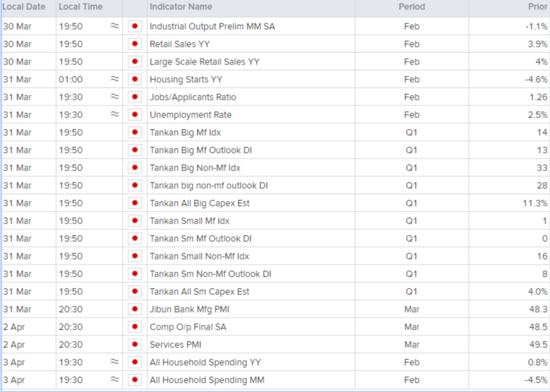The width and height of the screenshot is (550, 392).
Task: Open the Tankan All Big Capex Est indicator
Action: [x=200, y=203]
